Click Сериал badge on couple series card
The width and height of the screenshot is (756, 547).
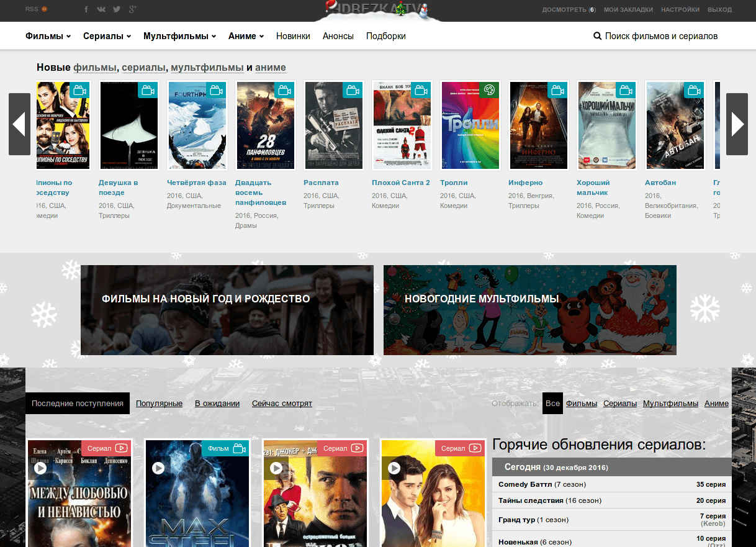pos(460,448)
